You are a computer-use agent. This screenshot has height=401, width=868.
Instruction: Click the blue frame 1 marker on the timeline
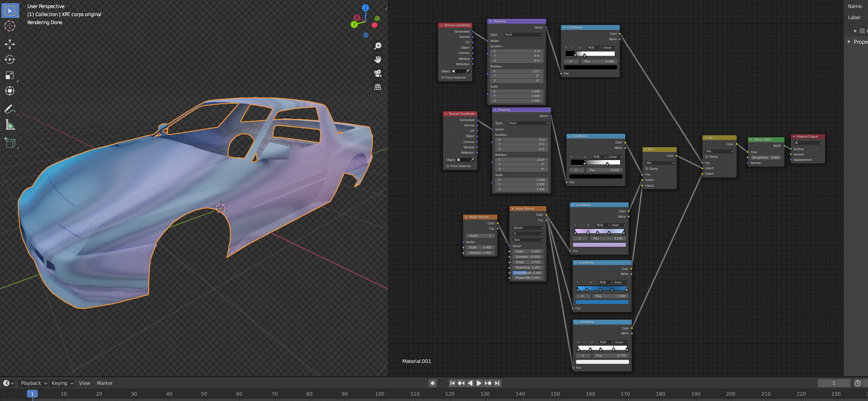32,394
